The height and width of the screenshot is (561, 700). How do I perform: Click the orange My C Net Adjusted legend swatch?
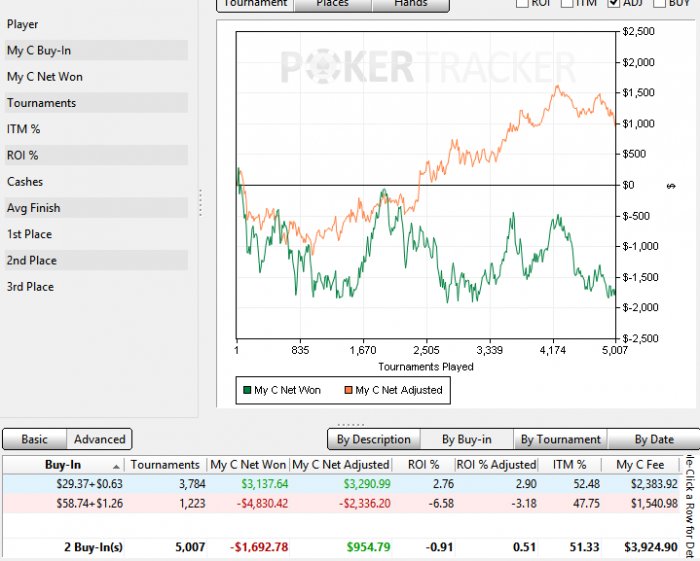(x=348, y=390)
